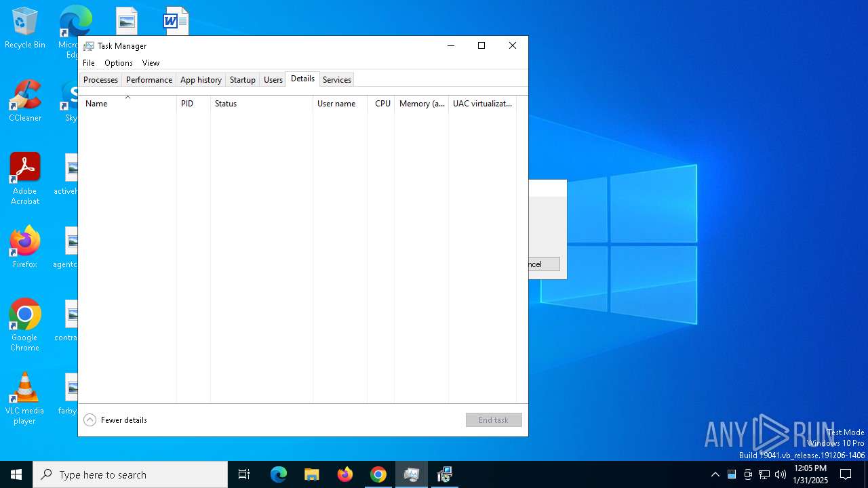Open the clock and date flyout

pyautogui.click(x=810, y=474)
